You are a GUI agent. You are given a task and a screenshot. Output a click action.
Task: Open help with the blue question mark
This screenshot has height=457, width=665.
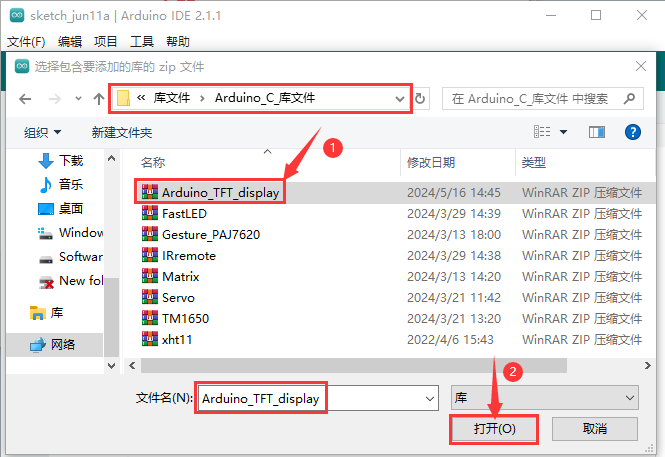tap(632, 132)
